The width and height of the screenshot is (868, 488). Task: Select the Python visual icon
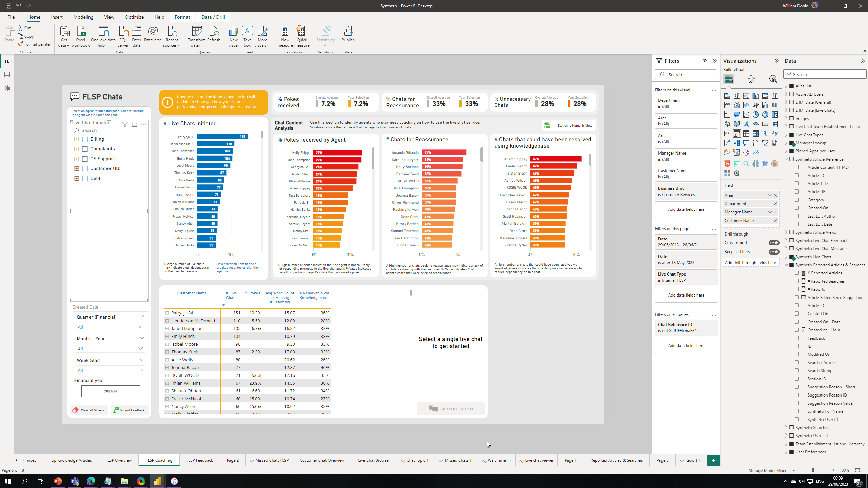[774, 134]
